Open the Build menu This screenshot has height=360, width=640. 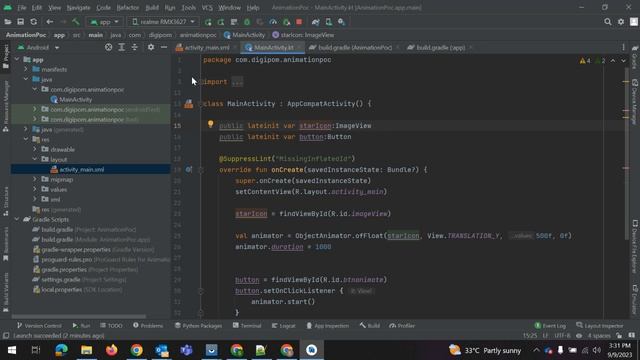(152, 7)
